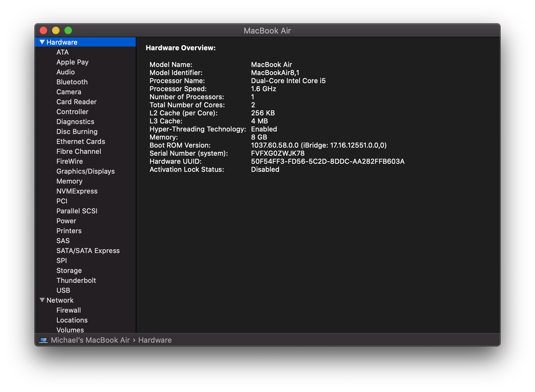The height and width of the screenshot is (392, 535).
Task: Select the Controller entry
Action: coord(73,112)
